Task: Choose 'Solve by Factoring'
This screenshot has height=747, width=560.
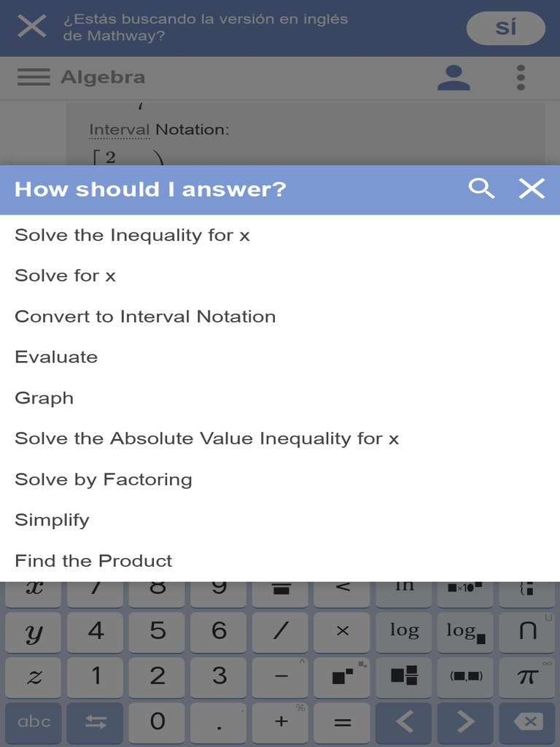Action: click(104, 479)
